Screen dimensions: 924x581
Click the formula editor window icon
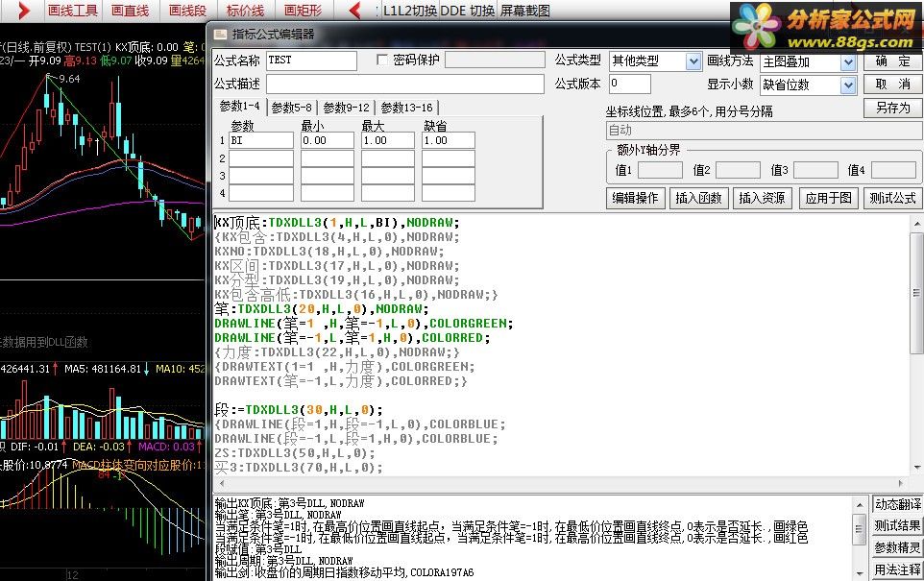220,35
